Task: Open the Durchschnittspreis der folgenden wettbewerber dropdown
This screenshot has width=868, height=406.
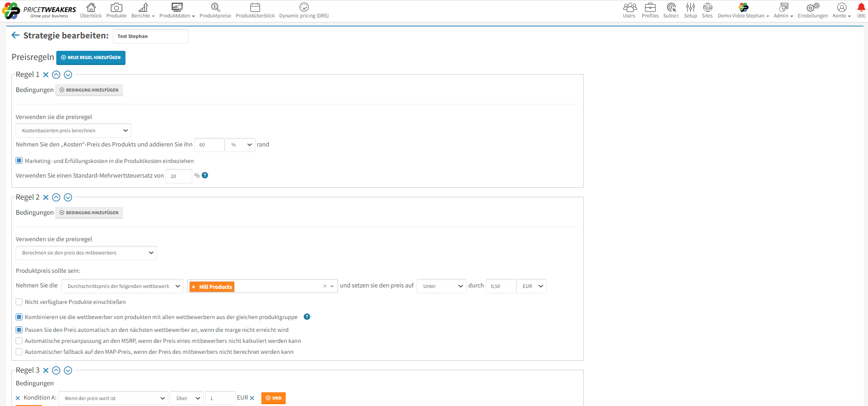Action: click(x=122, y=286)
